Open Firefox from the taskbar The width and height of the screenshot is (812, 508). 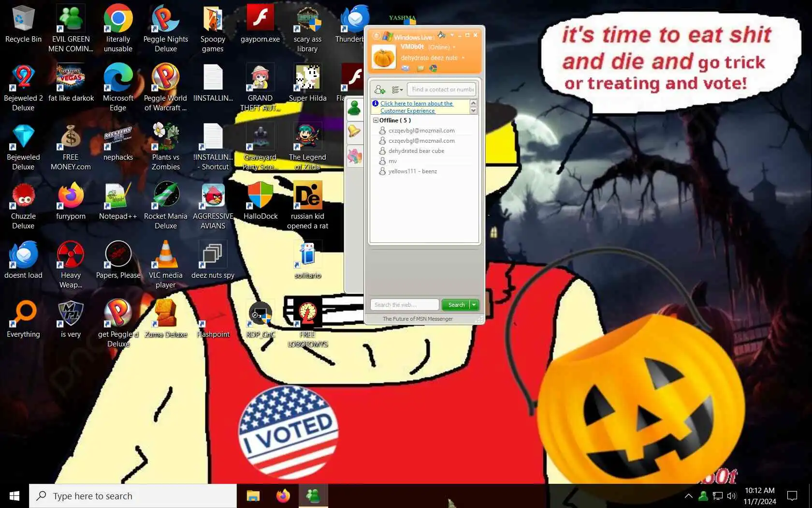[283, 496]
